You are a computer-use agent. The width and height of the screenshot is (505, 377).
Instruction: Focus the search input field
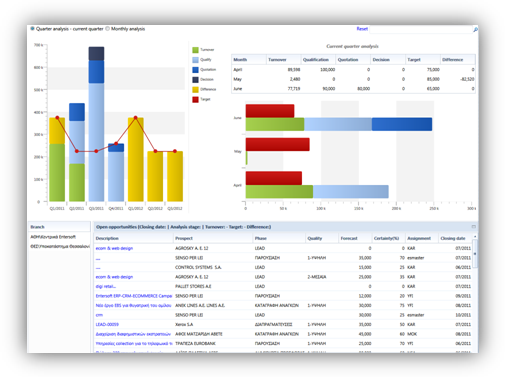pyautogui.click(x=421, y=30)
